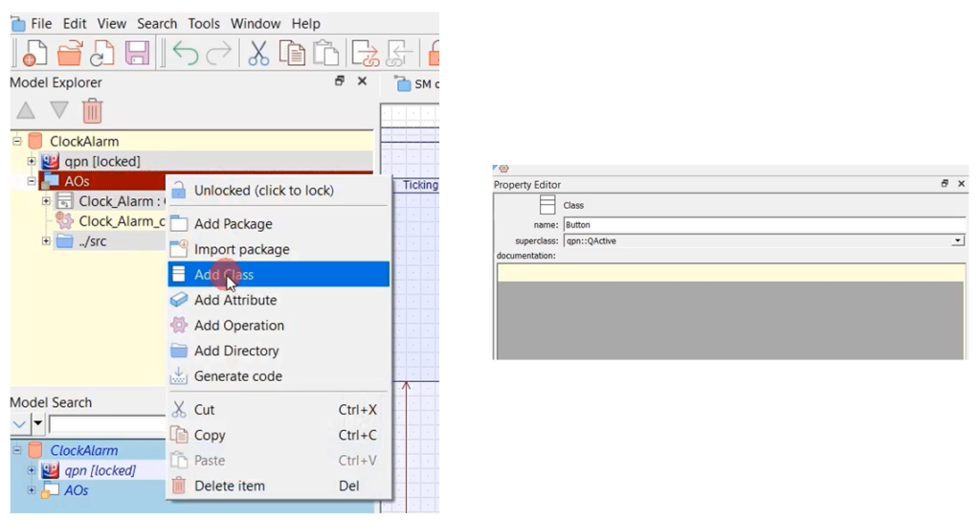Select the ../src directory item
Viewport: 980px width, 521px height.
pos(93,241)
